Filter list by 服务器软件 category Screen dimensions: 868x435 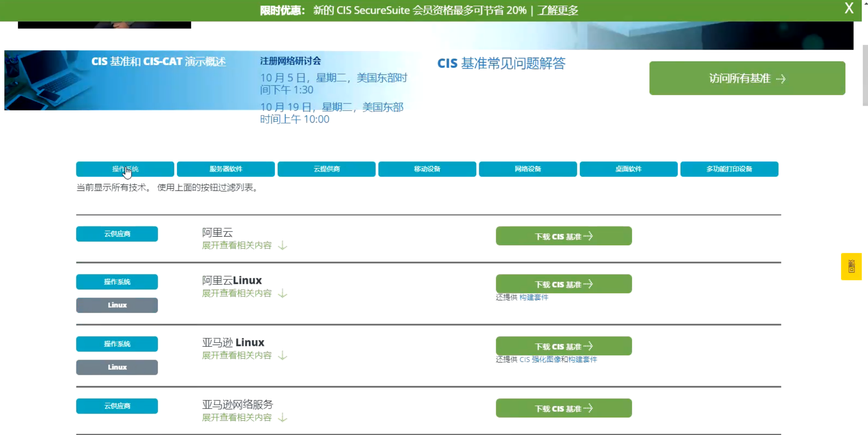226,169
